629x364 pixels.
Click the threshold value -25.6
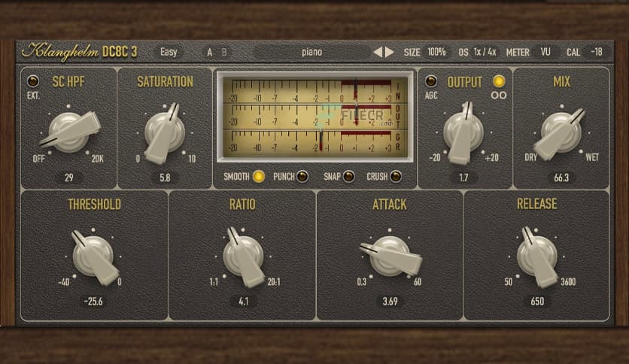click(x=93, y=301)
